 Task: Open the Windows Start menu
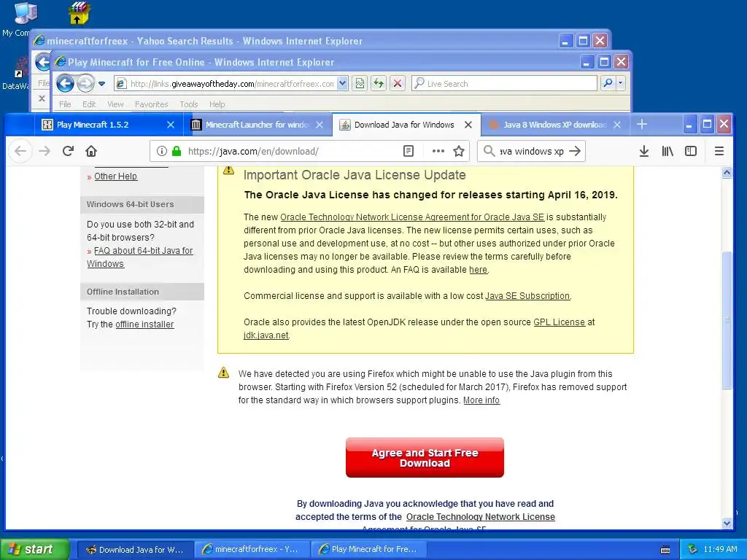click(35, 550)
